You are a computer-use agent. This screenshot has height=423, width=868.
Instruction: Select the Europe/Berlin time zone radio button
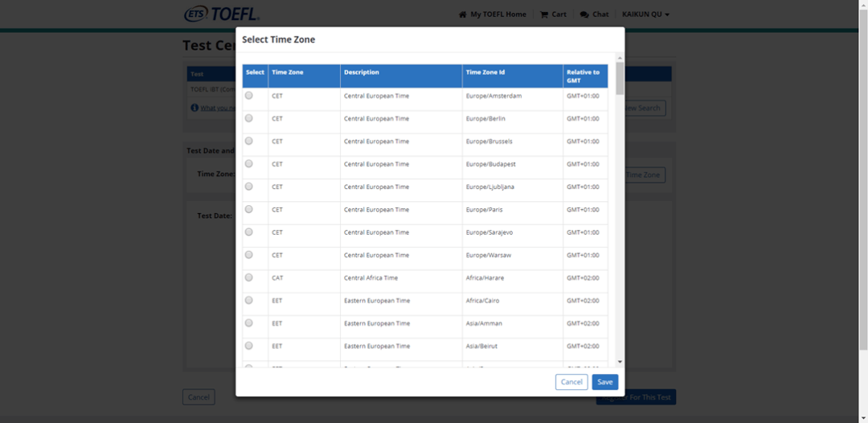pos(249,118)
